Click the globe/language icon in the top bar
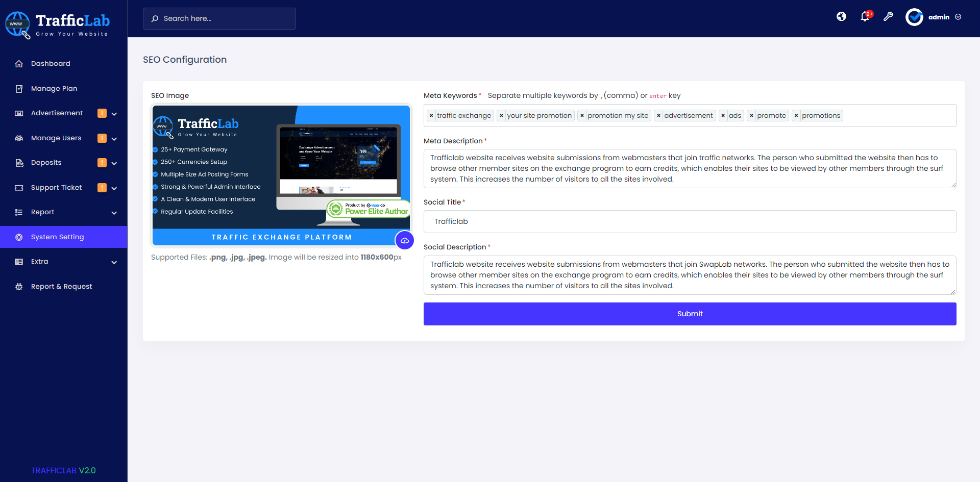 point(841,16)
